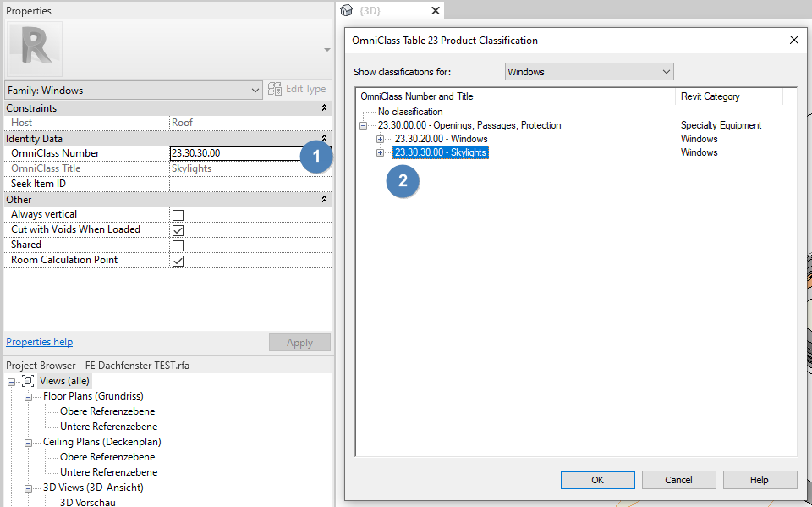The width and height of the screenshot is (812, 507).
Task: Open the Show classifications for dropdown
Action: coord(590,72)
